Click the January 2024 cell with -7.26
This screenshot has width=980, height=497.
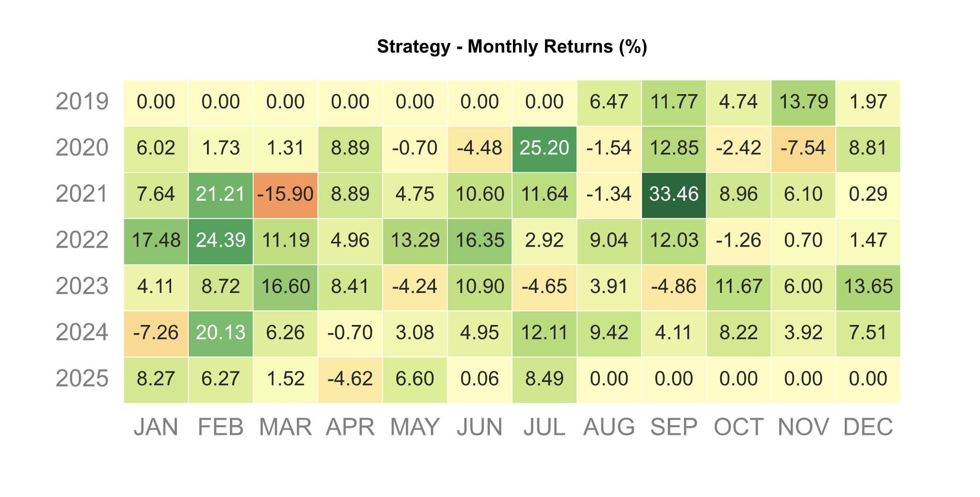click(x=156, y=333)
